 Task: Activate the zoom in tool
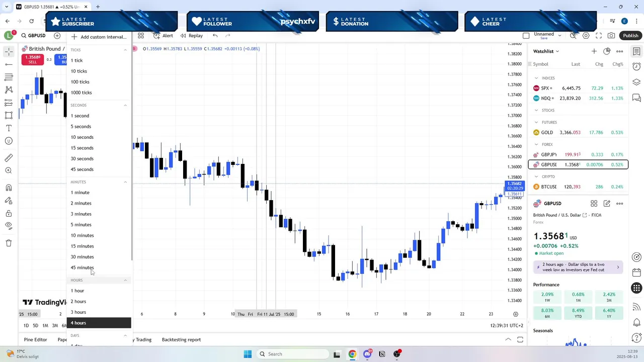click(x=9, y=171)
